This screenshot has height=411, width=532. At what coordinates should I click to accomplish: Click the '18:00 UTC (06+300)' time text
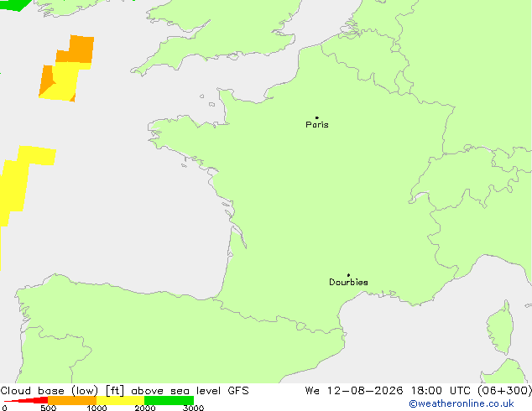click(472, 391)
